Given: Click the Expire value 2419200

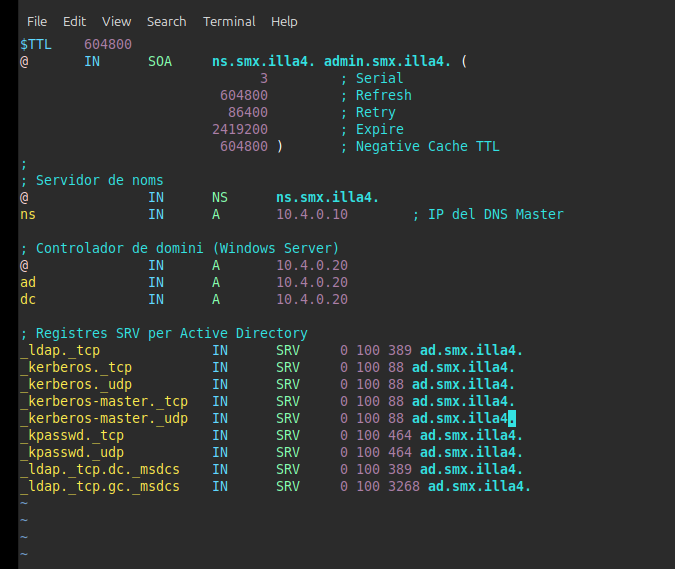Looking at the screenshot, I should click(x=240, y=130).
